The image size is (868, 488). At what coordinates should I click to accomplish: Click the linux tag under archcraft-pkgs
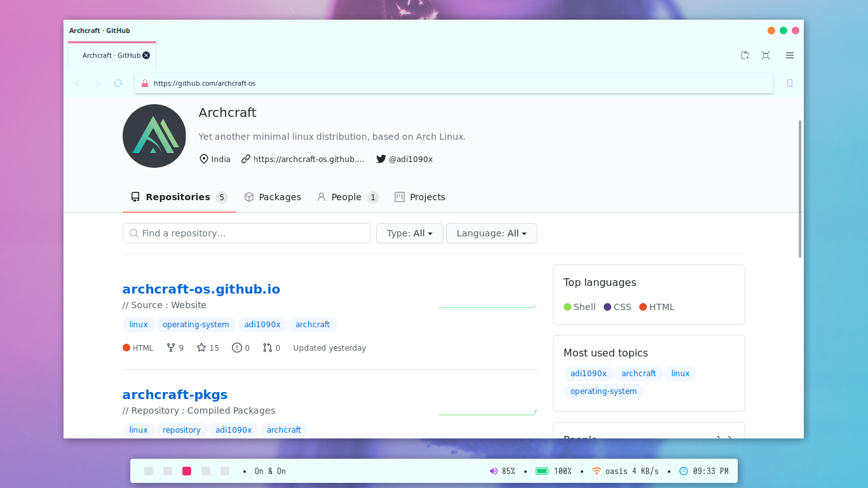(139, 430)
